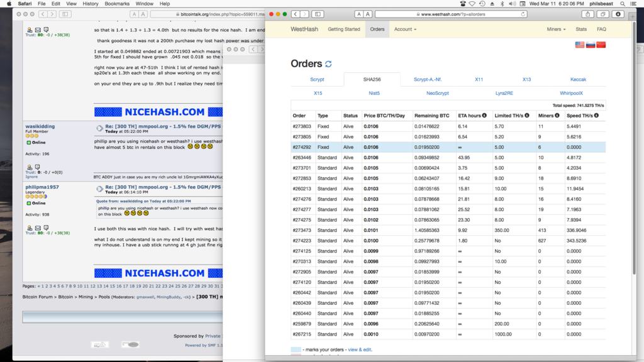Select the WhirlpoolX algorithm tab
Image resolution: width=644 pixels, height=362 pixels.
(571, 93)
